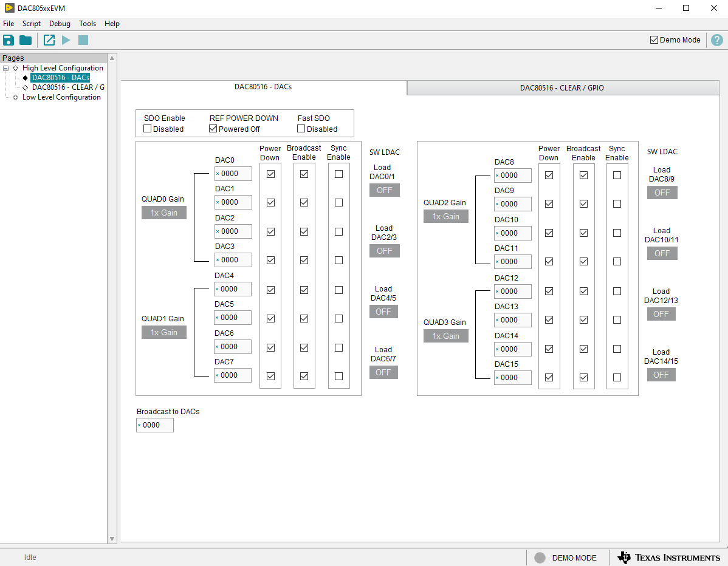Image resolution: width=728 pixels, height=566 pixels.
Task: Click the Pages panel scrollbar down arrow
Action: pos(112,539)
